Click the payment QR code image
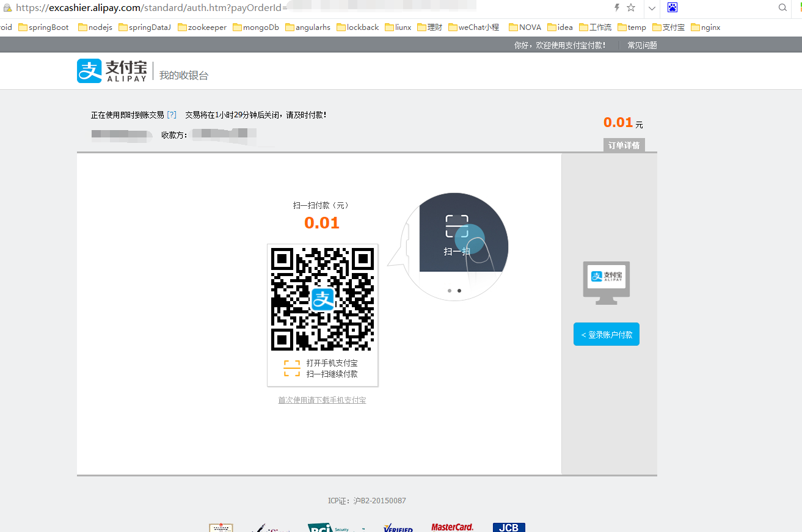 point(323,299)
